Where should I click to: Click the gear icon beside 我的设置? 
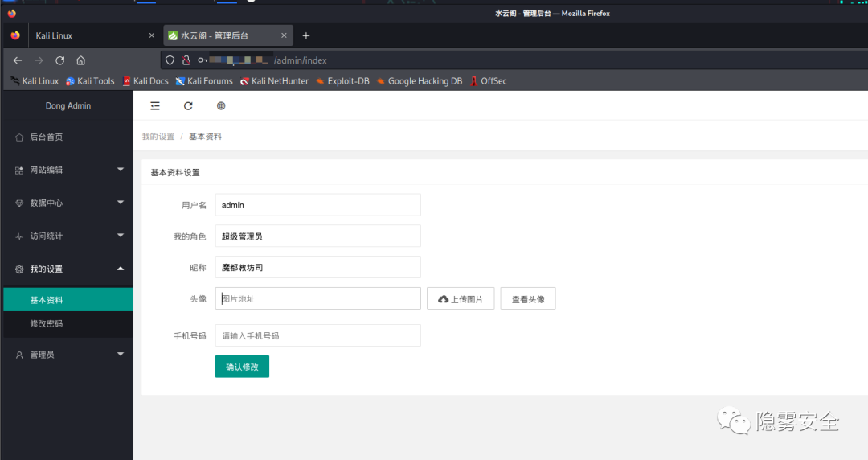[x=19, y=269]
